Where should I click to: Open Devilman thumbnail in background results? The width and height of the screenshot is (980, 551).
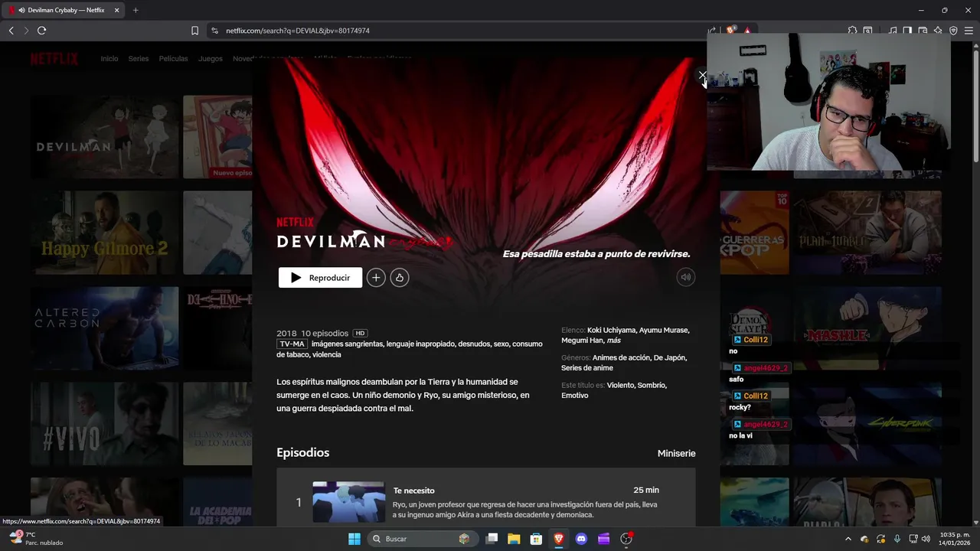pos(104,137)
